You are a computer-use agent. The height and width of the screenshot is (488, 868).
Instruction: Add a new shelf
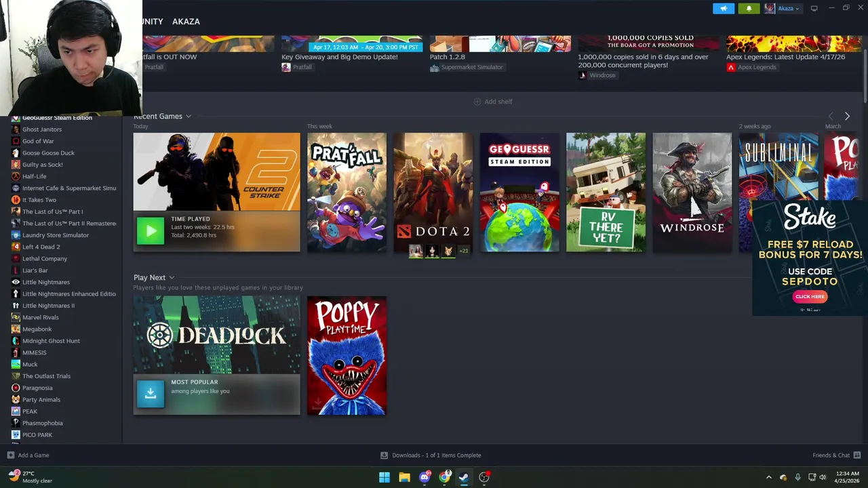click(493, 102)
